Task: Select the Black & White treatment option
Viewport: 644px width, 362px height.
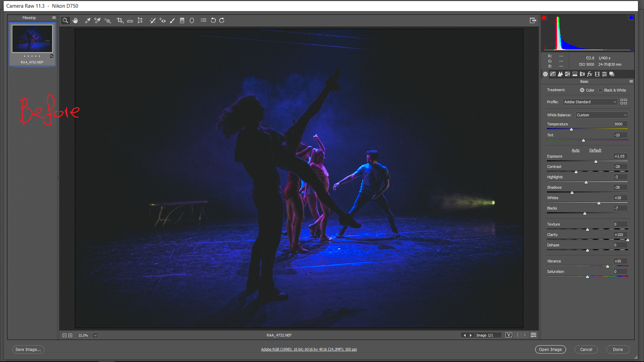Action: pos(600,90)
